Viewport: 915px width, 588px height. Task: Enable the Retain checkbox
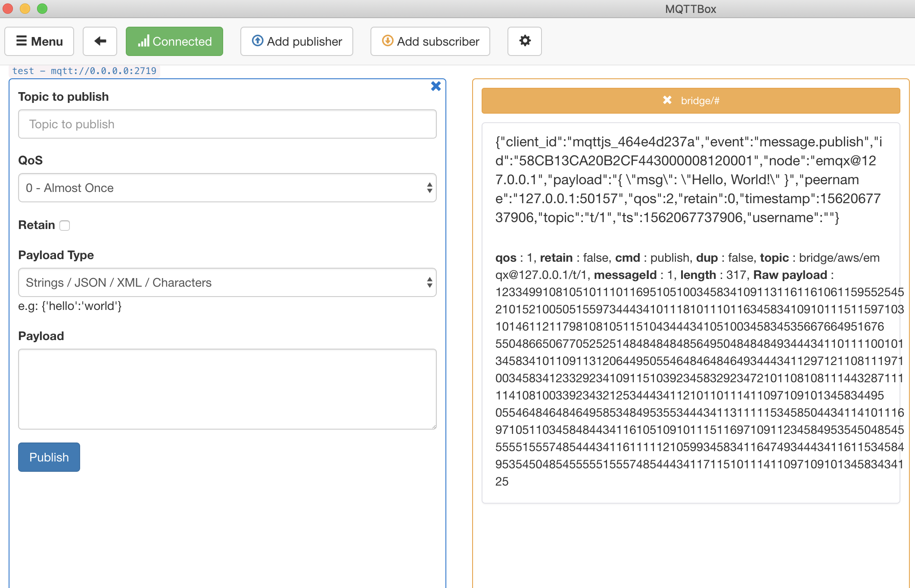(x=65, y=226)
